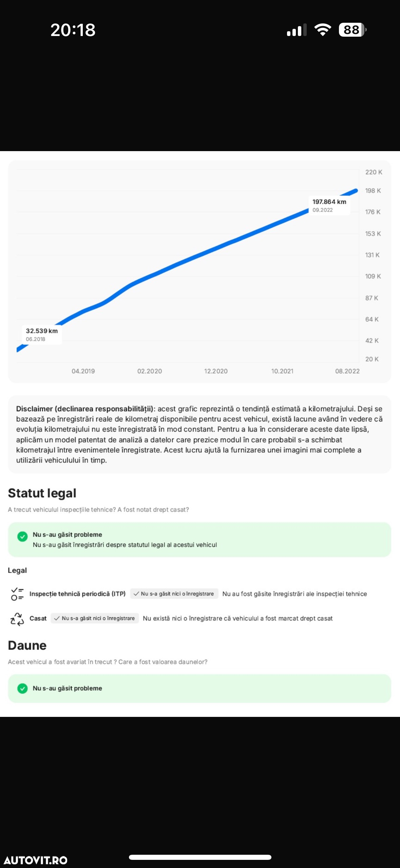Select the 197.864 km data point label
400x868 pixels.
pyautogui.click(x=329, y=205)
